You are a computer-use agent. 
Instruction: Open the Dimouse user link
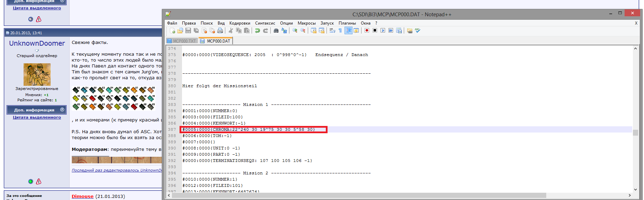tap(82, 196)
